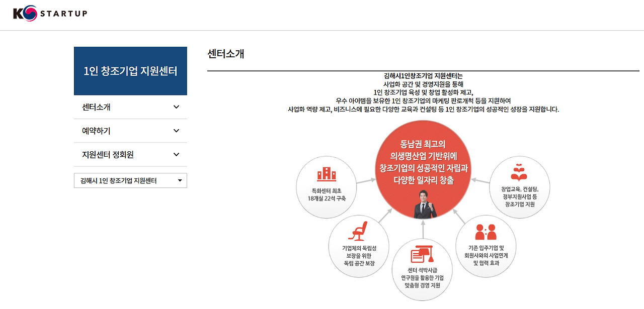Expand the 예약하기 section chevron
Viewport: 644px width, 309px height.
(176, 131)
